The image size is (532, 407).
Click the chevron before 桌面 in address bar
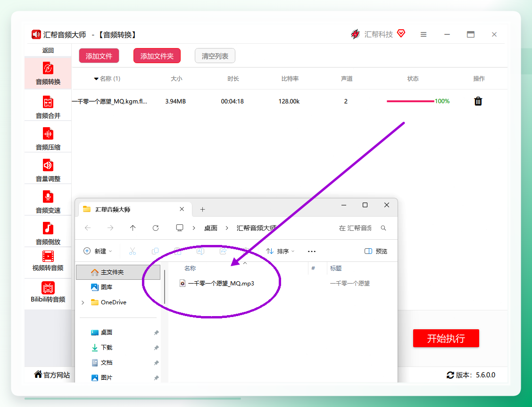coord(194,228)
